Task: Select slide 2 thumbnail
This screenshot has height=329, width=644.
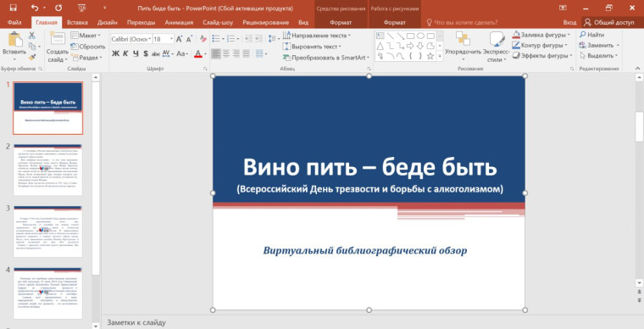Action: [47, 170]
